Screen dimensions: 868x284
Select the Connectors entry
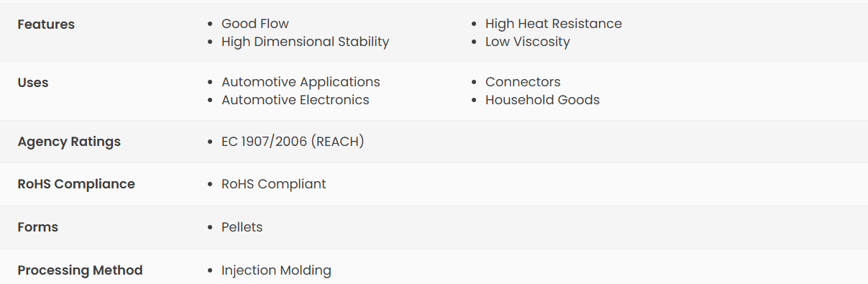pyautogui.click(x=523, y=82)
